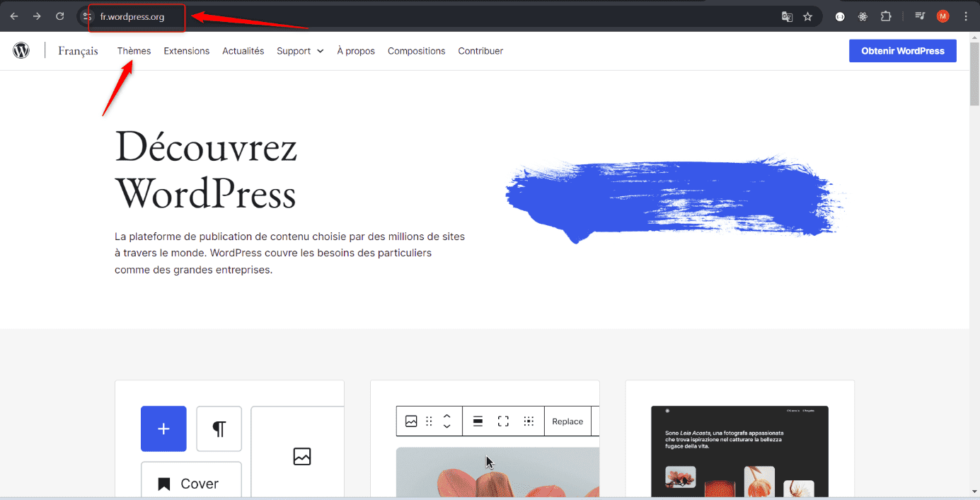980x500 pixels.
Task: Go to the Compositions menu item
Action: click(417, 51)
